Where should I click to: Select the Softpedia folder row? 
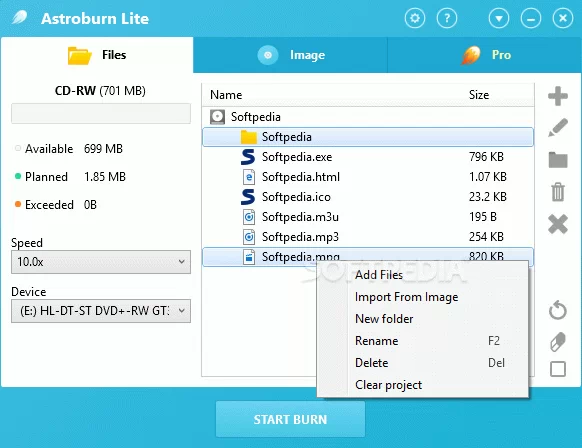click(x=368, y=137)
